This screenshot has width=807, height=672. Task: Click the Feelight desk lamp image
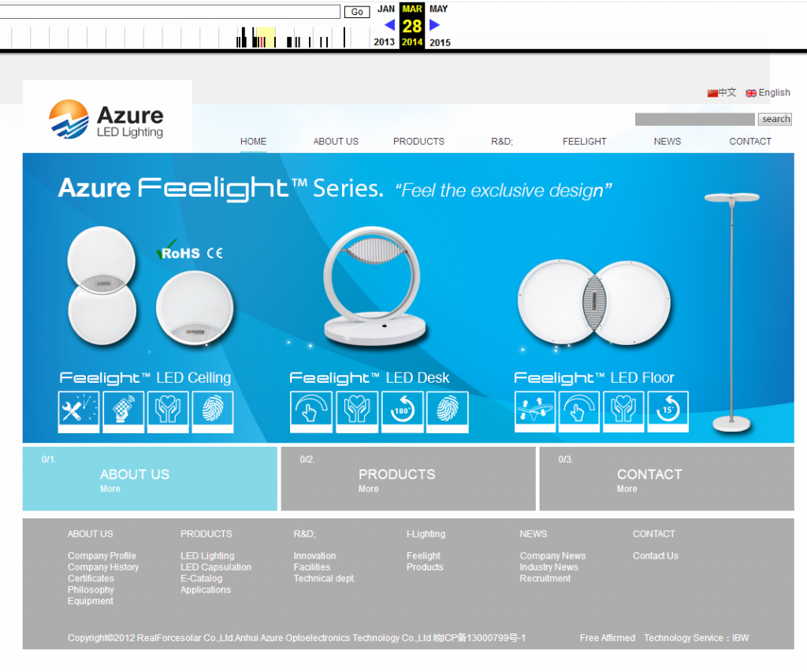coord(374,285)
